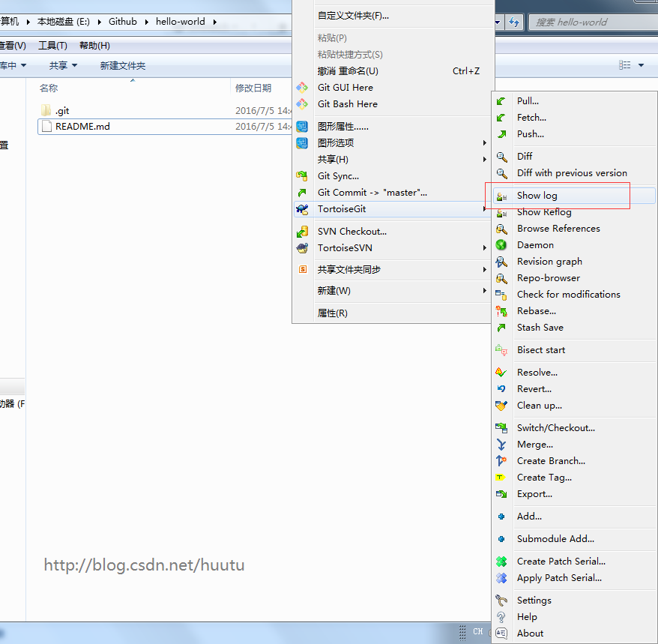Click 新建文件夹 toolbar button
This screenshot has width=658, height=644.
pos(123,65)
